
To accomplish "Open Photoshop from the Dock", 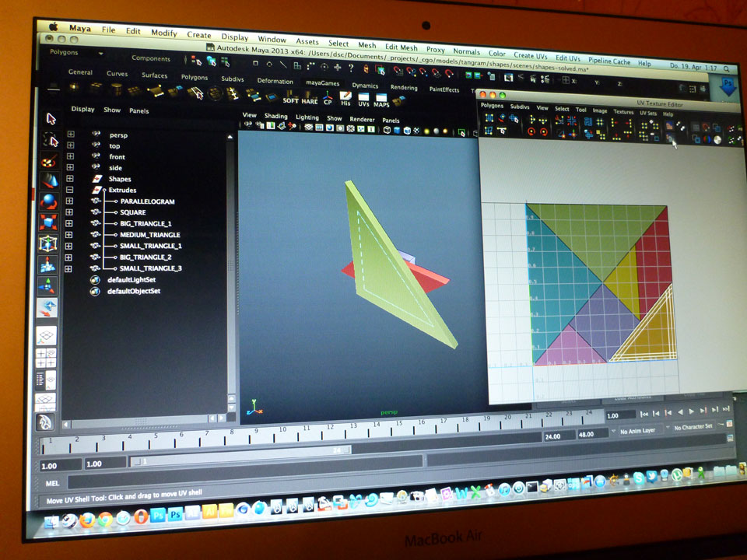I will [159, 515].
